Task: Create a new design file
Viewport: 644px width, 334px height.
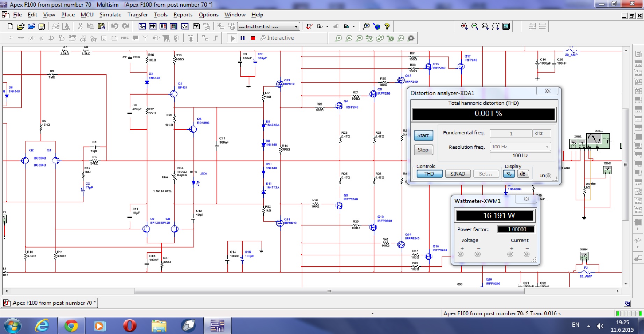Action: (x=10, y=27)
